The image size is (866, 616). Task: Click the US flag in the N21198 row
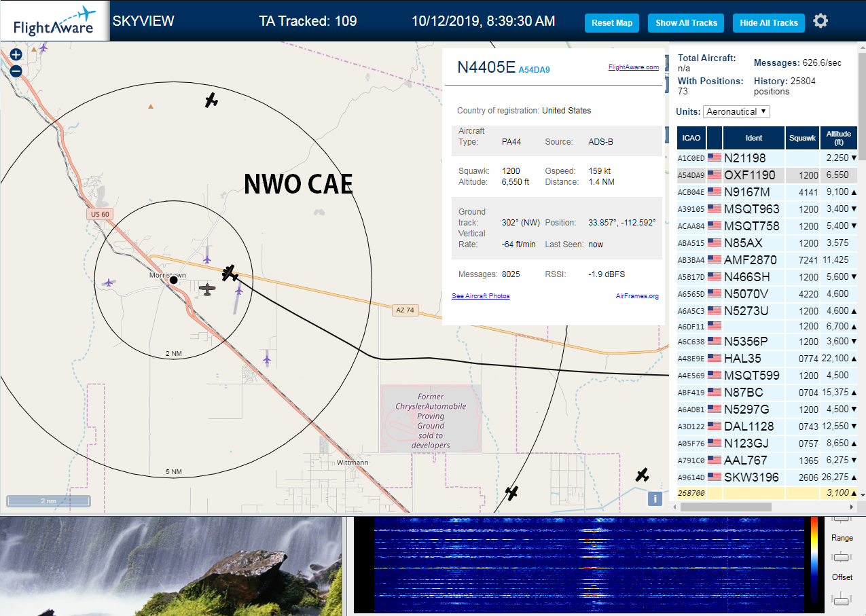[715, 158]
